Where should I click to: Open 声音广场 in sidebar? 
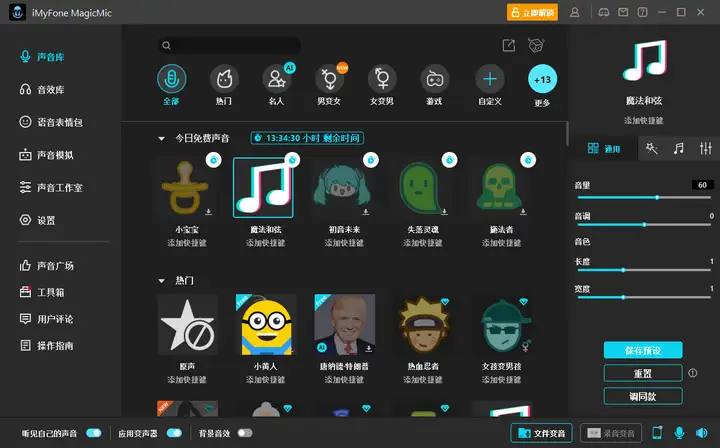click(x=46, y=266)
